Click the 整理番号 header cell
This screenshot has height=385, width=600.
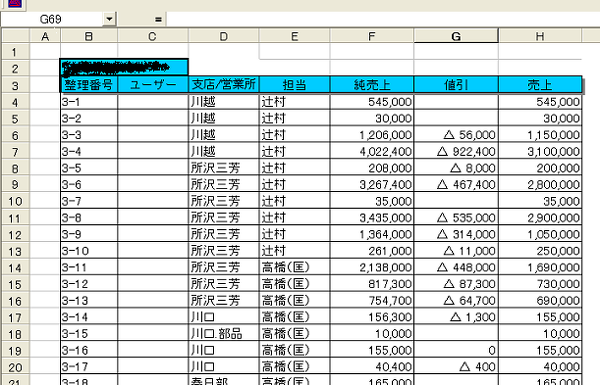pos(89,85)
